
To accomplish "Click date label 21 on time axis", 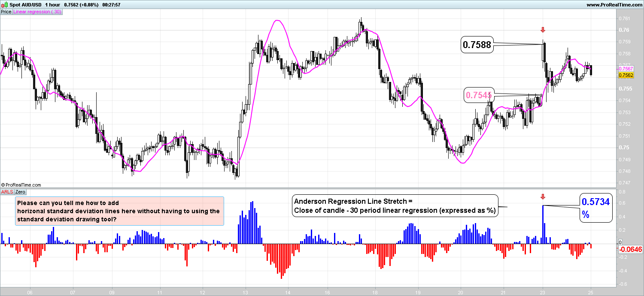I will pos(504,292).
